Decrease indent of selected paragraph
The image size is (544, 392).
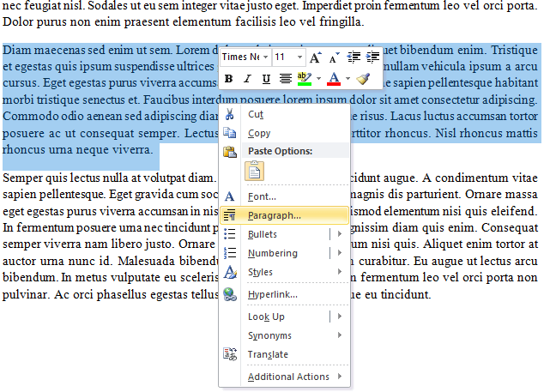(354, 57)
